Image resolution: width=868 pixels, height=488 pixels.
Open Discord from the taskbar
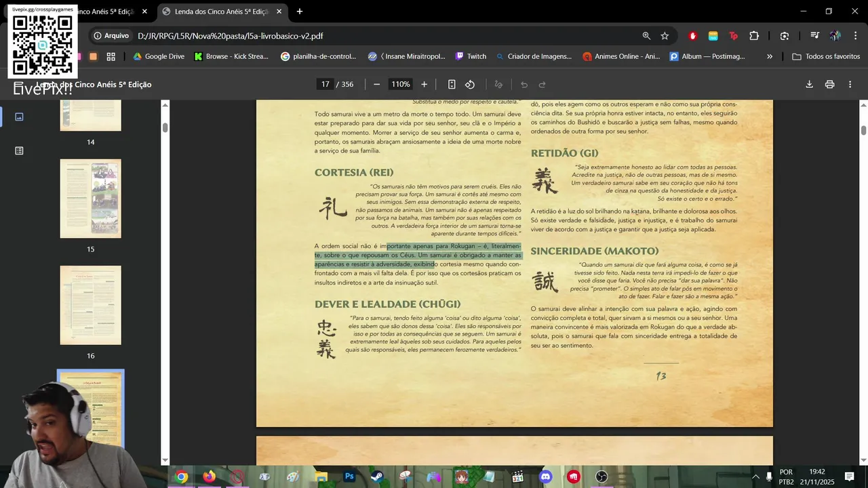[546, 476]
